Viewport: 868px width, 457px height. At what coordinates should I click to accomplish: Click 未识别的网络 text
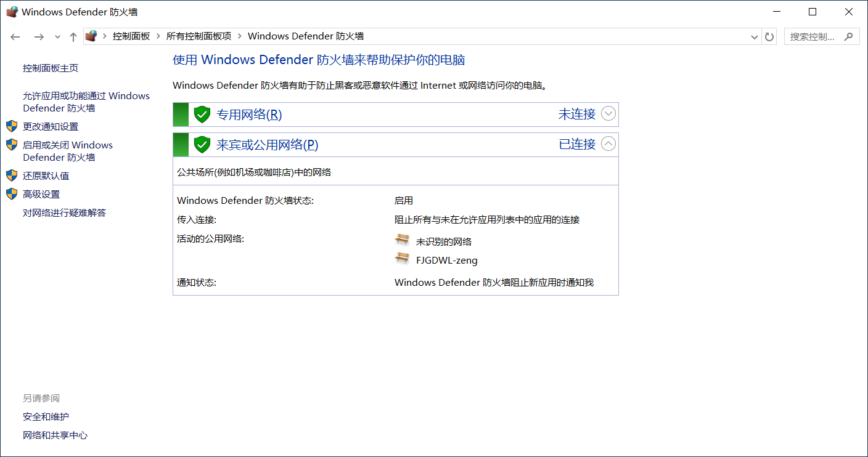(x=444, y=242)
